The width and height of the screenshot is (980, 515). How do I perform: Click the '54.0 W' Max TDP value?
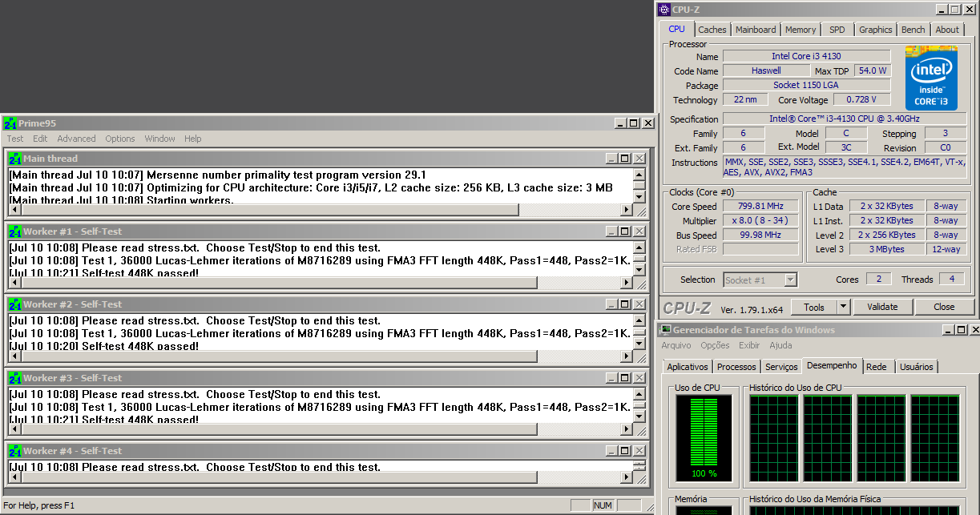(x=873, y=70)
